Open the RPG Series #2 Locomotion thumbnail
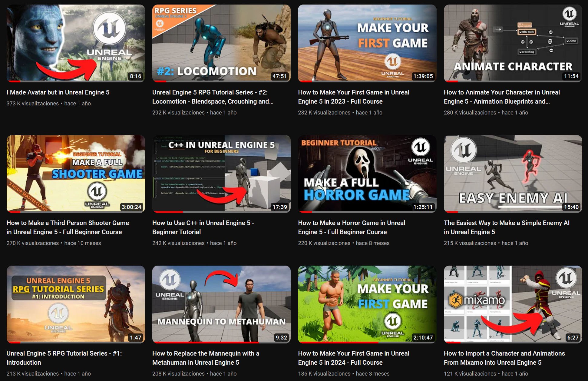 pyautogui.click(x=221, y=43)
